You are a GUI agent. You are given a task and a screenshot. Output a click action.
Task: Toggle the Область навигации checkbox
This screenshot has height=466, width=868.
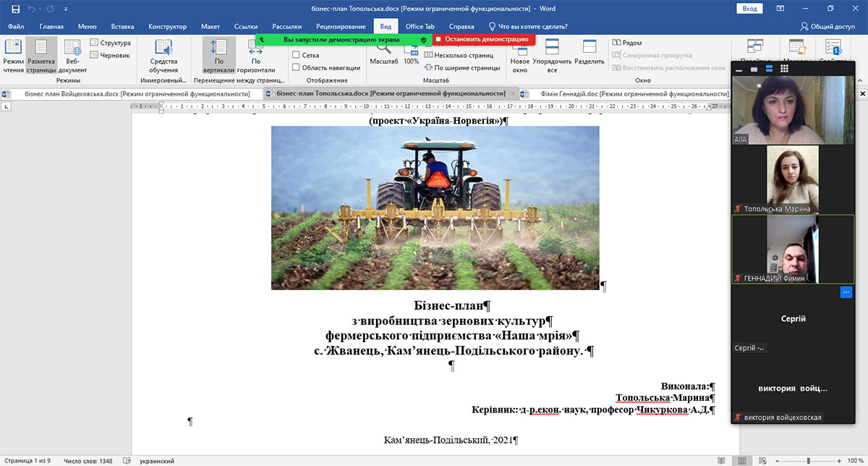pos(297,67)
